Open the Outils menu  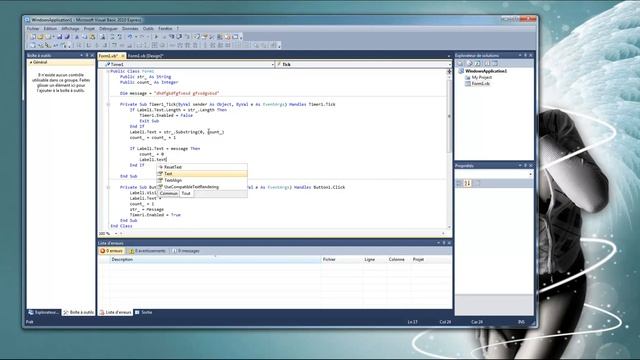(148, 29)
